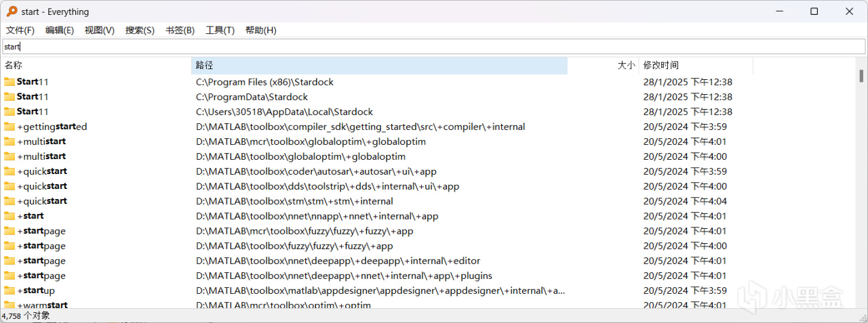Click path D:\MATLAB\toolbox\coder\autosar\+autosar\+ui\+app

click(x=316, y=171)
